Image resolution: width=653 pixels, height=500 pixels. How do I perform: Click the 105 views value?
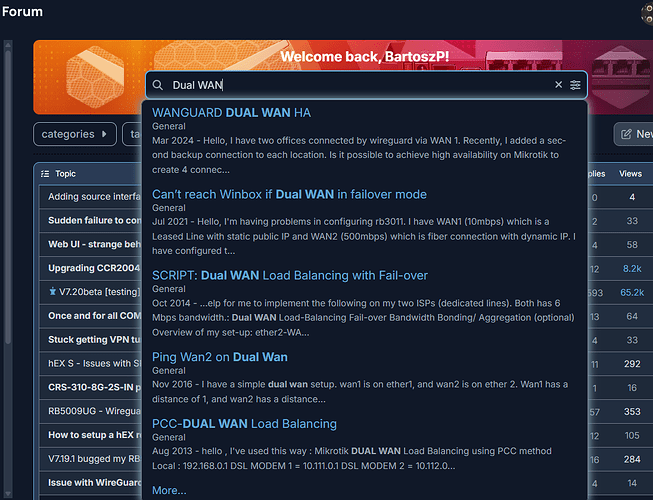pyautogui.click(x=632, y=435)
